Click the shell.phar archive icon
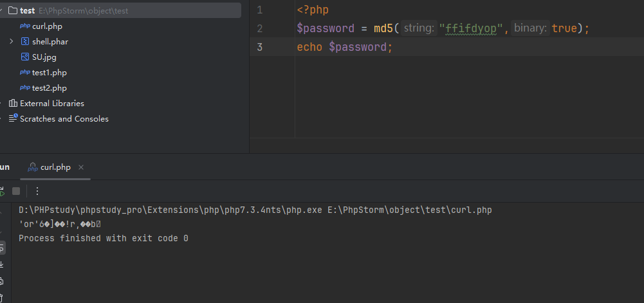 click(x=25, y=42)
